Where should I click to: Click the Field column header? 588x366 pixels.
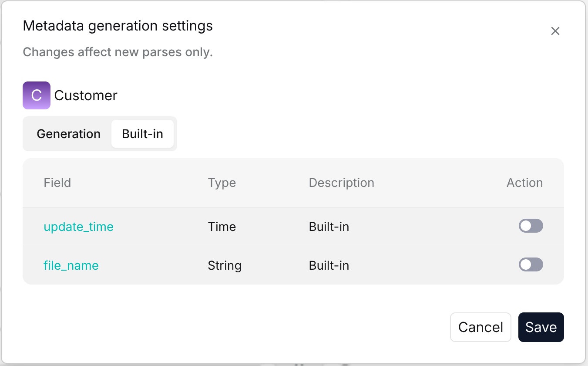tap(57, 183)
